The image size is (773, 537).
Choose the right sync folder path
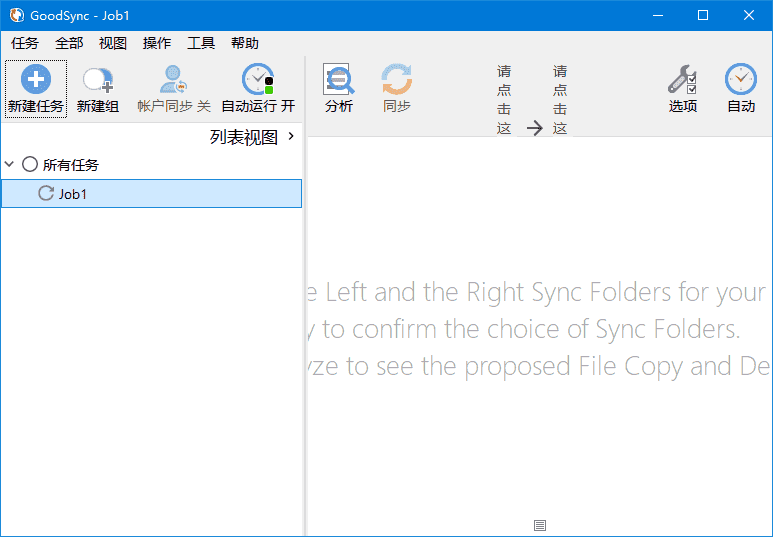click(560, 100)
